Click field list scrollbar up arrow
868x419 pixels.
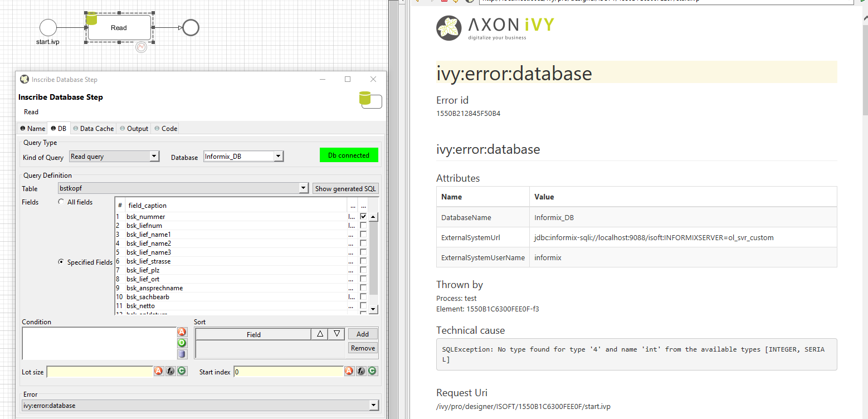(x=373, y=217)
